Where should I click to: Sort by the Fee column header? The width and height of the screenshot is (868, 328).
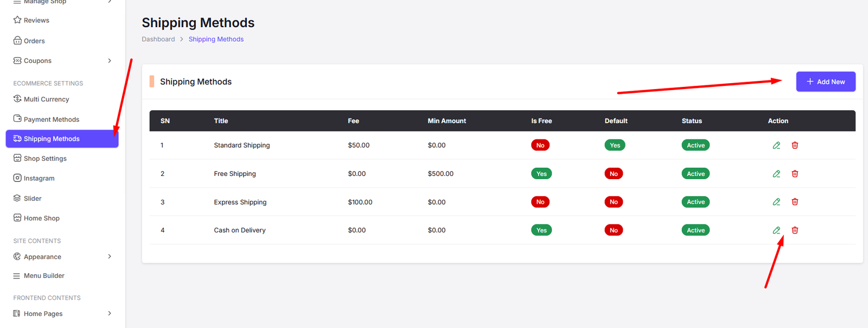pos(353,121)
